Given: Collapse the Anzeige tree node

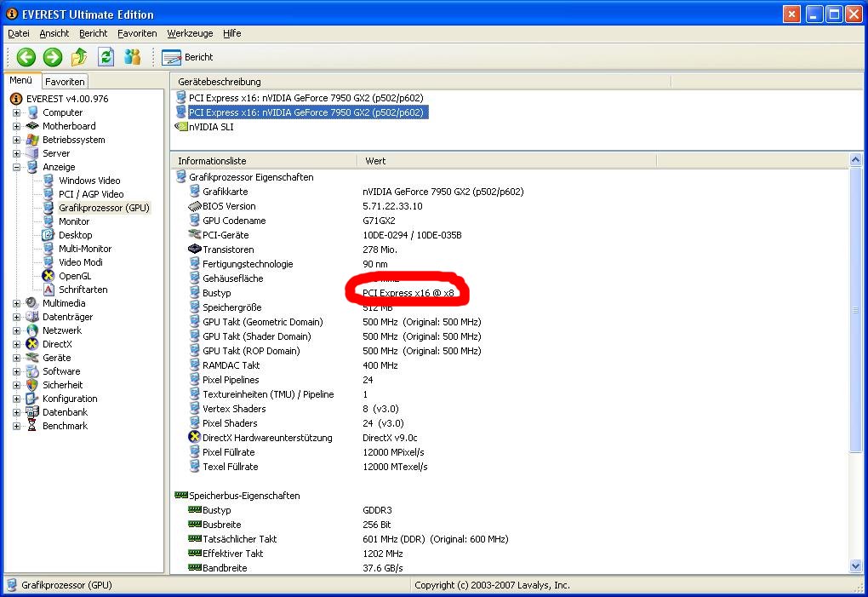Looking at the screenshot, I should pos(17,167).
